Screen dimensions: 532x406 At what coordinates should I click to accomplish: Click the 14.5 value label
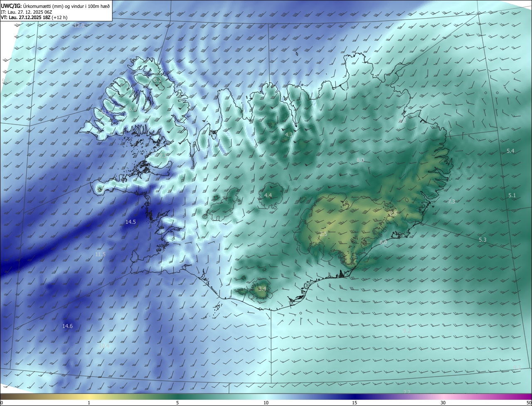coord(131,222)
